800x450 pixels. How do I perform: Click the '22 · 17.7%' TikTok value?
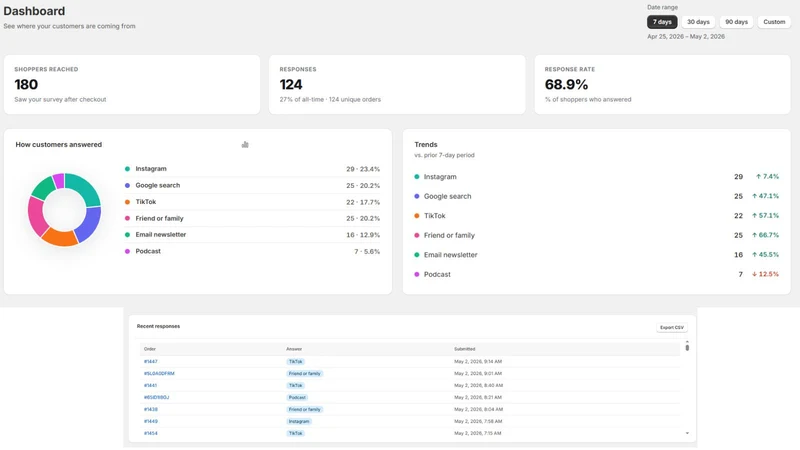coord(363,202)
